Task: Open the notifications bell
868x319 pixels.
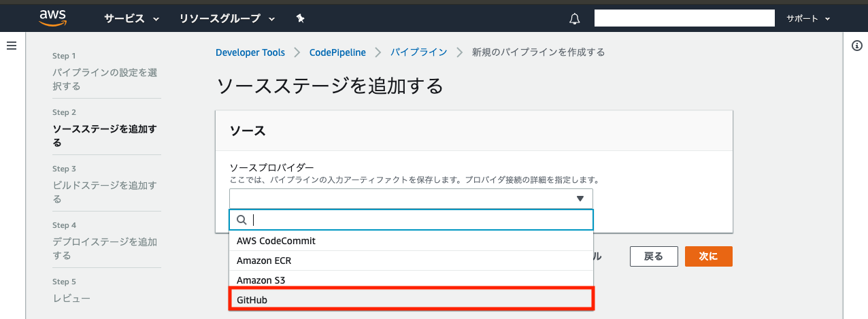Action: coord(574,19)
